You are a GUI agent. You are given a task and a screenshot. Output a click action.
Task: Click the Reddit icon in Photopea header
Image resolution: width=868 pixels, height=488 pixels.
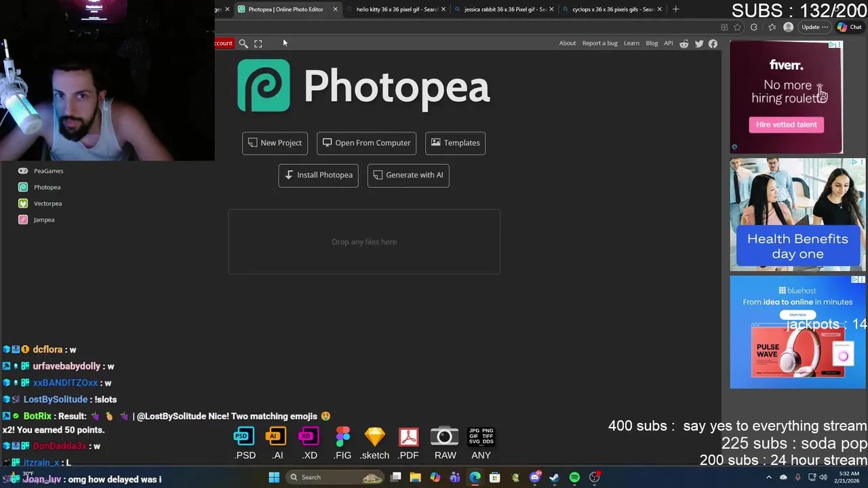click(x=684, y=43)
